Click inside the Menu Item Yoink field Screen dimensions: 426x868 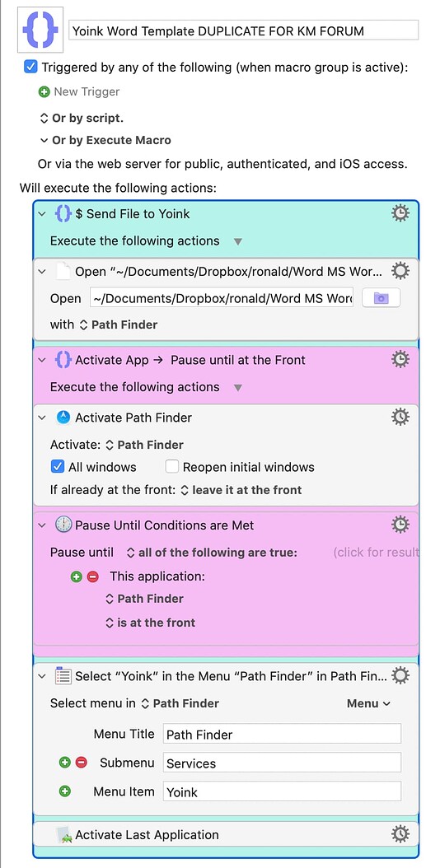282,791
